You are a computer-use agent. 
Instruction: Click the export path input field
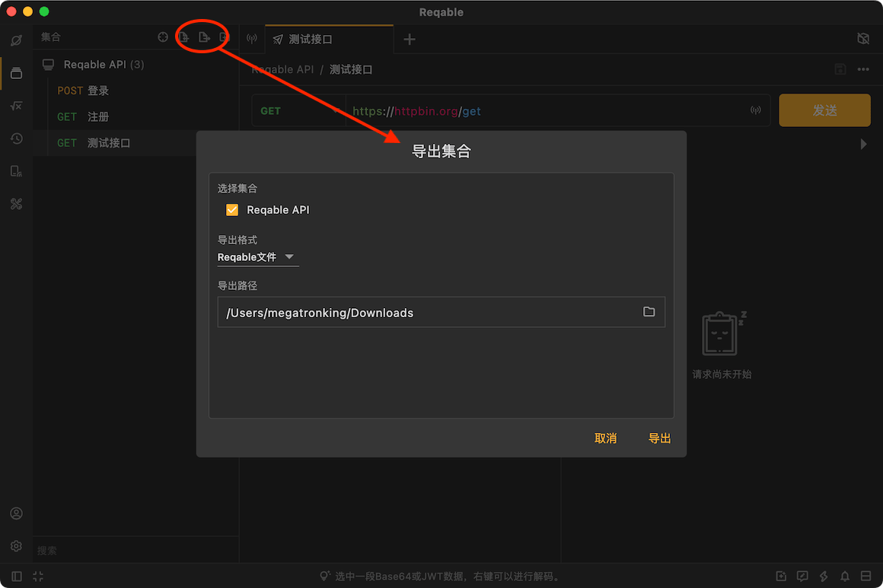click(441, 313)
